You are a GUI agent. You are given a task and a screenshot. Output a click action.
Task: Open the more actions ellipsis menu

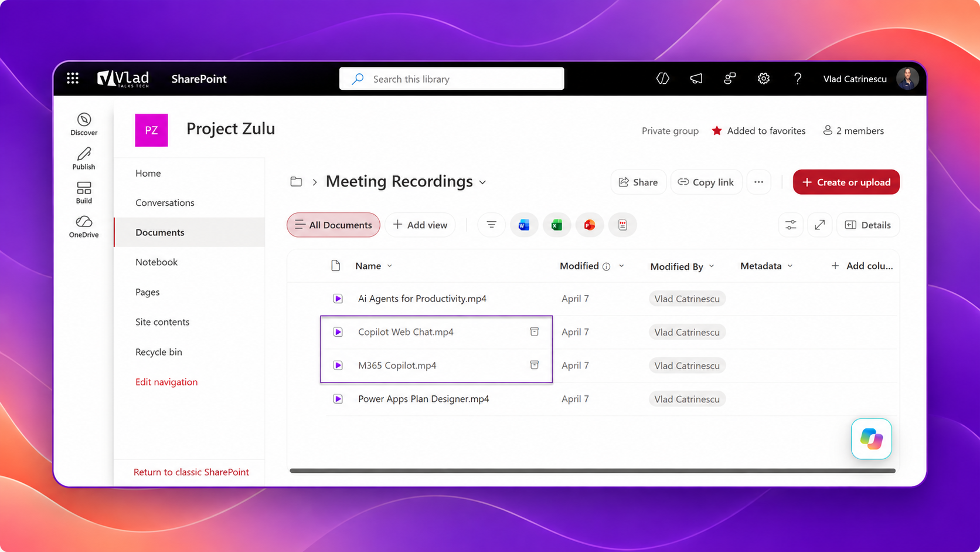pos(758,182)
